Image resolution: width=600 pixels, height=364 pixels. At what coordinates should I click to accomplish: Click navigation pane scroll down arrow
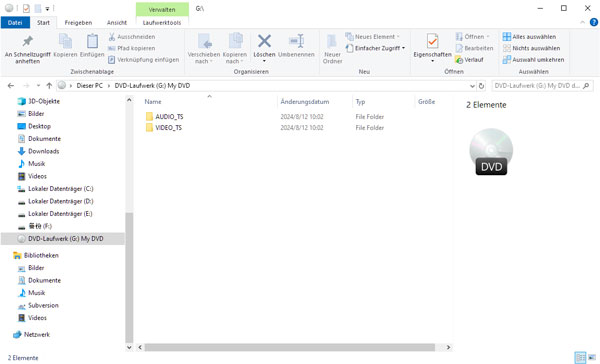click(129, 348)
